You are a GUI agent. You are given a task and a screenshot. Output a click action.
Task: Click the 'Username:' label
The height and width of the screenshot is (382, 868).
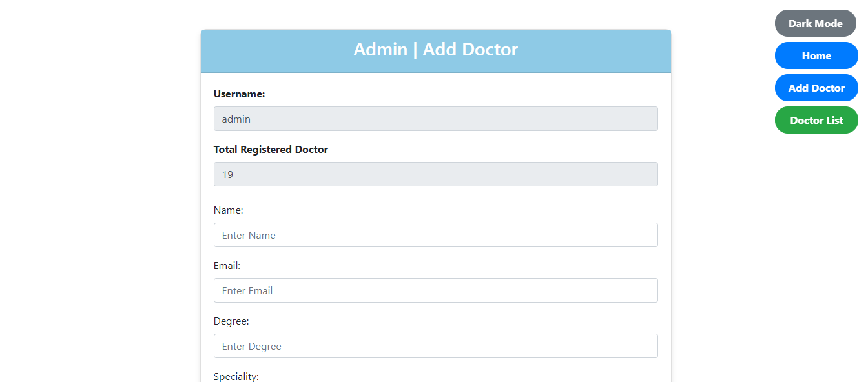click(240, 94)
